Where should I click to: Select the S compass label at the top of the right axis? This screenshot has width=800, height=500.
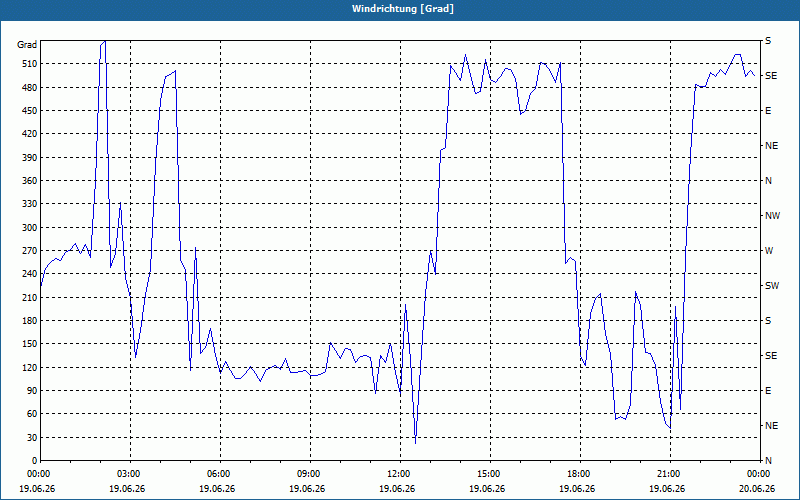(x=768, y=41)
